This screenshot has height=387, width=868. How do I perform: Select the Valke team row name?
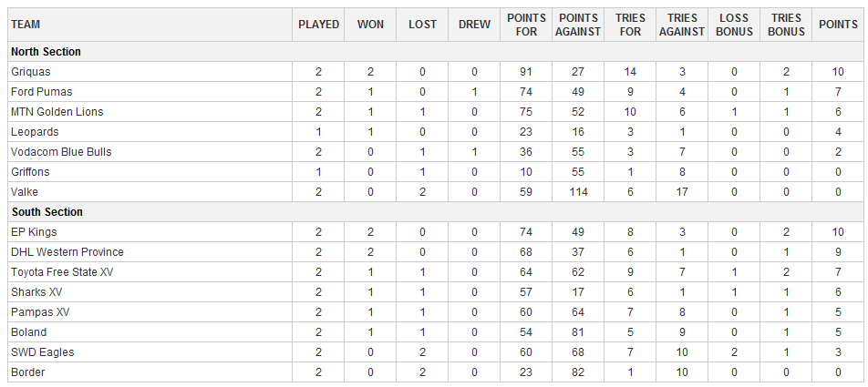25,192
